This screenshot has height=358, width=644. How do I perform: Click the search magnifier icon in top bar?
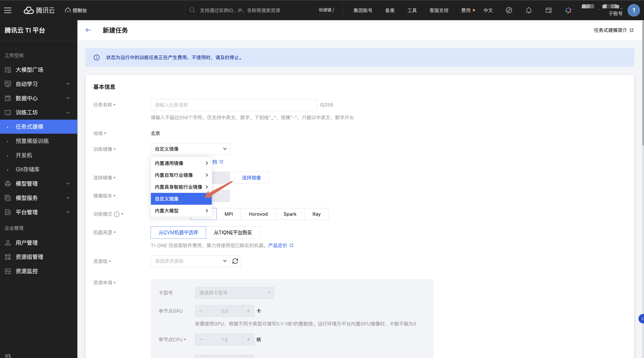[192, 10]
